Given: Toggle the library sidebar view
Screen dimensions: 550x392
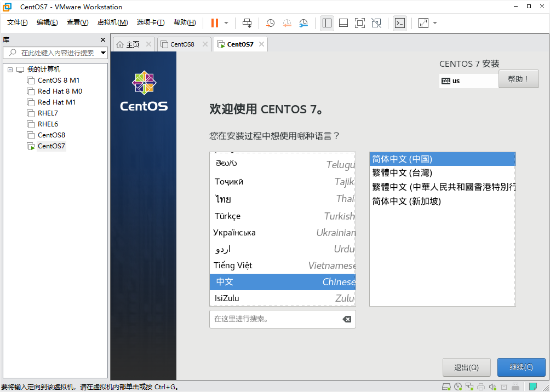Looking at the screenshot, I should [x=327, y=23].
